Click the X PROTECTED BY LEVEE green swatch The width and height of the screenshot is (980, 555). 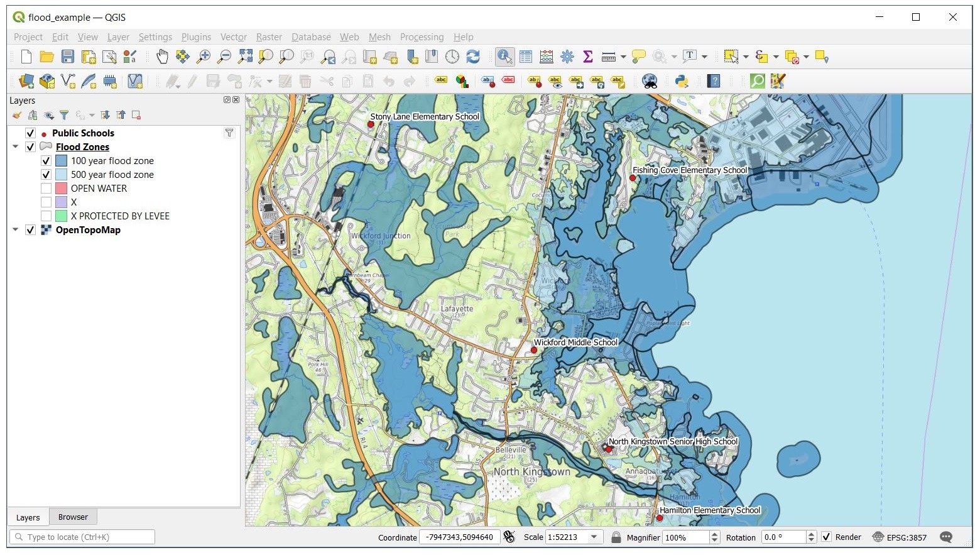tap(61, 216)
